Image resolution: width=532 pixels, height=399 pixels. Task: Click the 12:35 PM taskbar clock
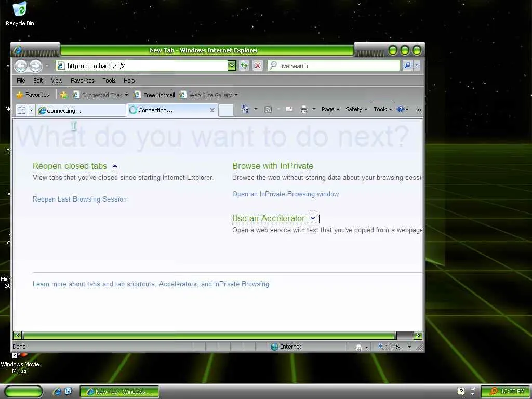(513, 391)
